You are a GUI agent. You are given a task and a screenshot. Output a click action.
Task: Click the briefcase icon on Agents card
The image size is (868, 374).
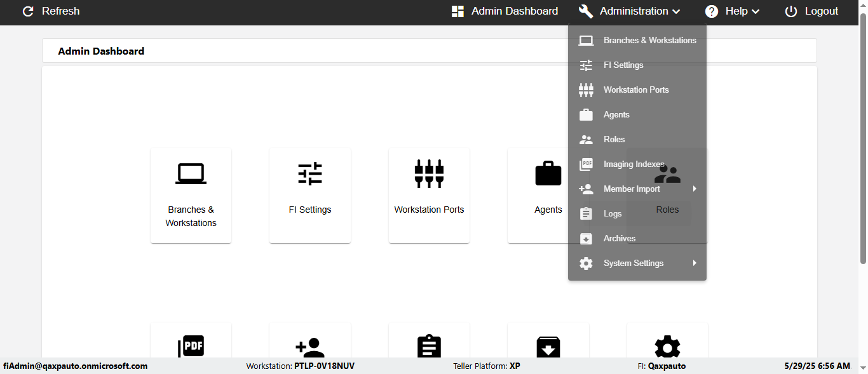pos(548,173)
